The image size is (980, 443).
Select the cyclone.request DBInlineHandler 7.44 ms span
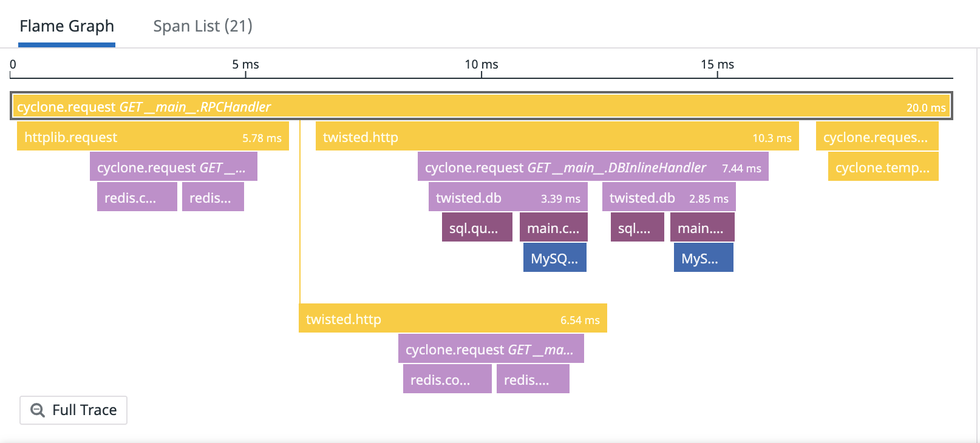[x=593, y=166]
